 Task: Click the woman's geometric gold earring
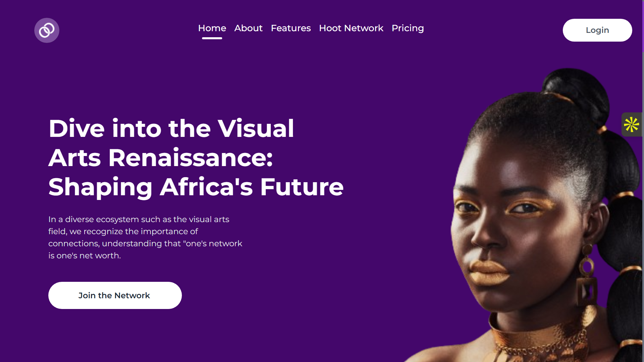(587, 278)
